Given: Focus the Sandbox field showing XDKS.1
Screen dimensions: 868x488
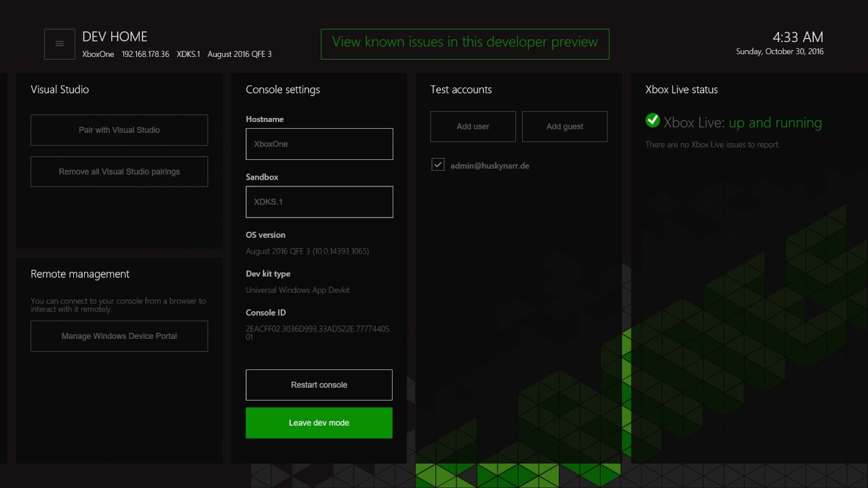Looking at the screenshot, I should (x=319, y=202).
